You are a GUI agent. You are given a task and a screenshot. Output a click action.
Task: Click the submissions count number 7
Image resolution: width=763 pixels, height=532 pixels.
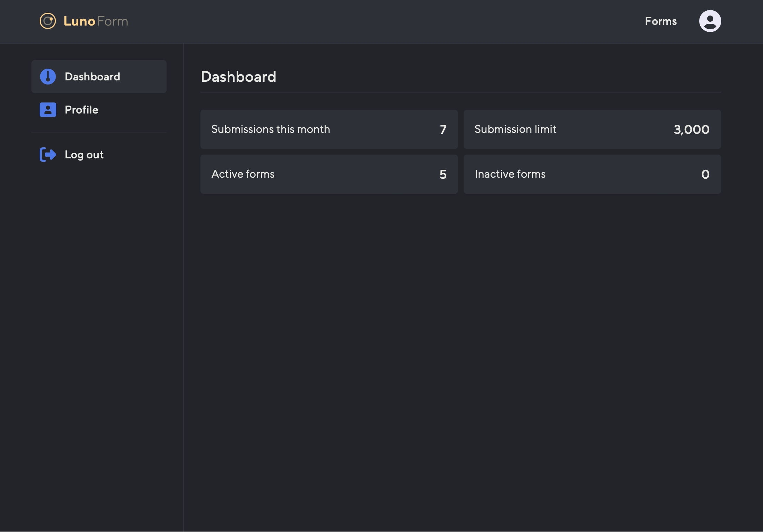point(443,129)
